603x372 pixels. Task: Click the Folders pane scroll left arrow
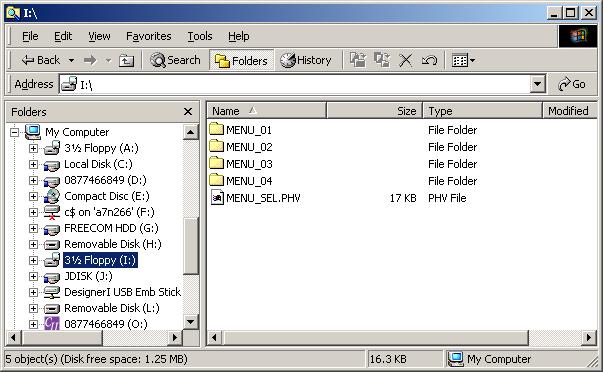click(14, 338)
